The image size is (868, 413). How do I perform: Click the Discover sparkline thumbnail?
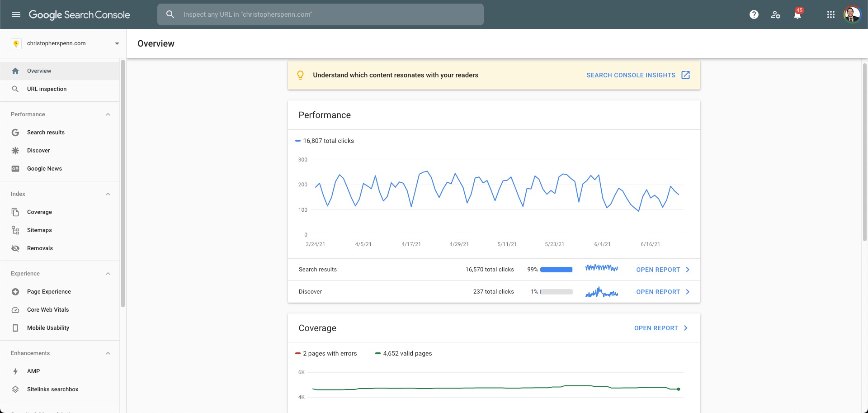601,292
